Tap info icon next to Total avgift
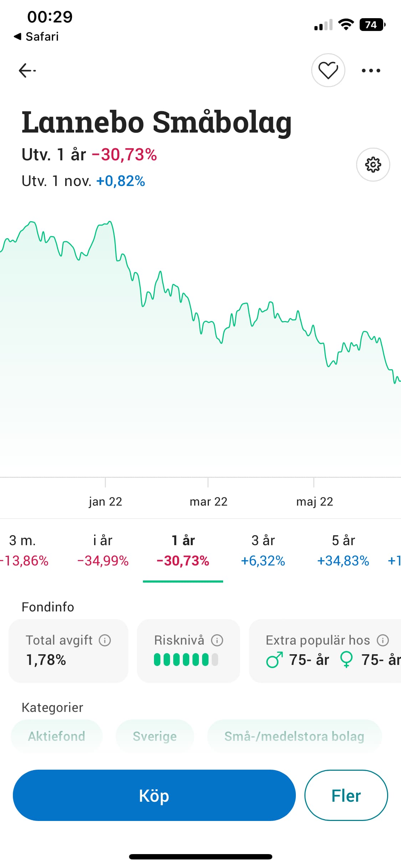Image resolution: width=401 pixels, height=868 pixels. pyautogui.click(x=105, y=640)
